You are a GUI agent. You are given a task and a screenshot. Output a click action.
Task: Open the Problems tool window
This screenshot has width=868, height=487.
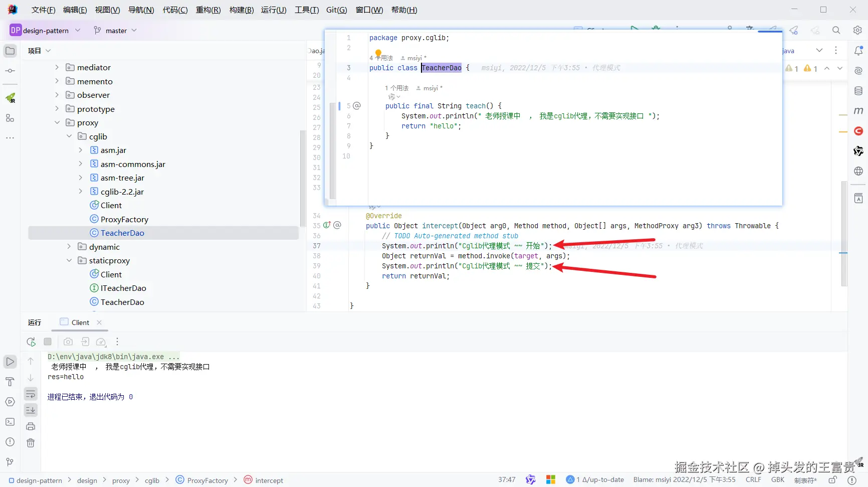coord(10,442)
